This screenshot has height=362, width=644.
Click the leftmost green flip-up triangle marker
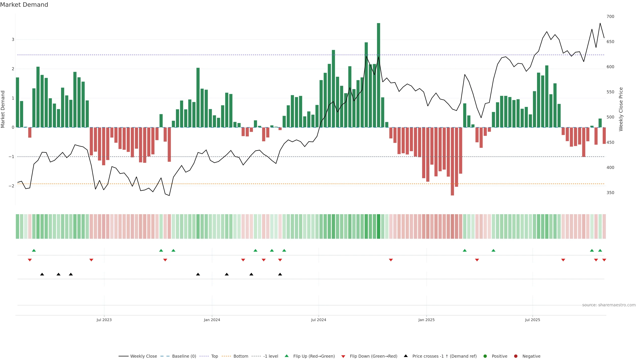(34, 251)
